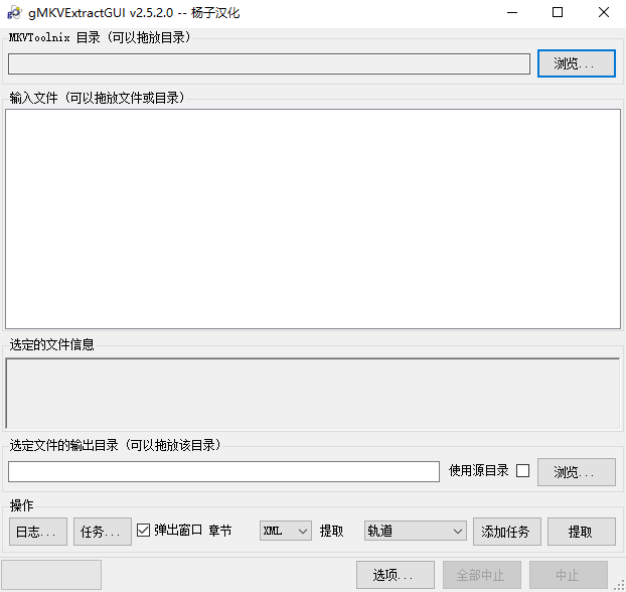Viewport: 626px width, 592px height.
Task: Open the 任务 tasks window
Action: pos(102,531)
